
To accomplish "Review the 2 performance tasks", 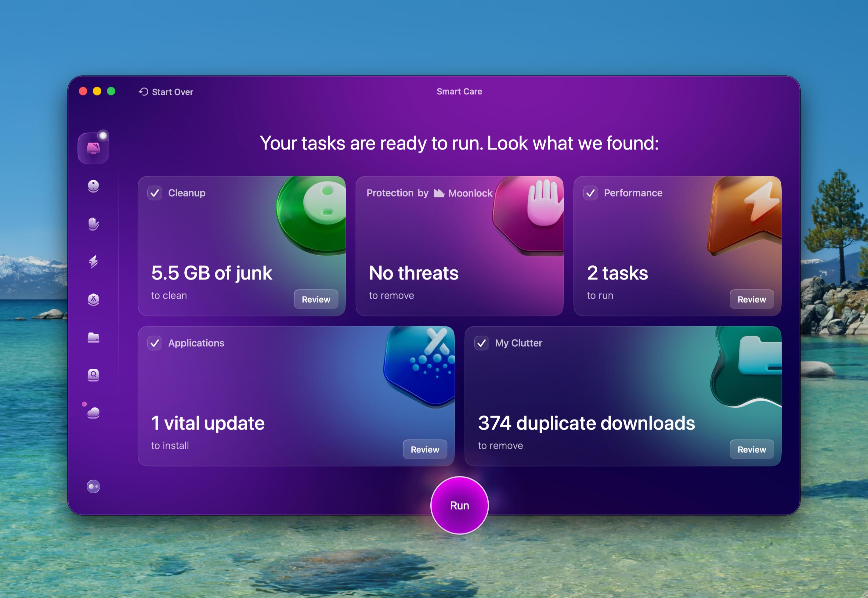I will point(751,299).
